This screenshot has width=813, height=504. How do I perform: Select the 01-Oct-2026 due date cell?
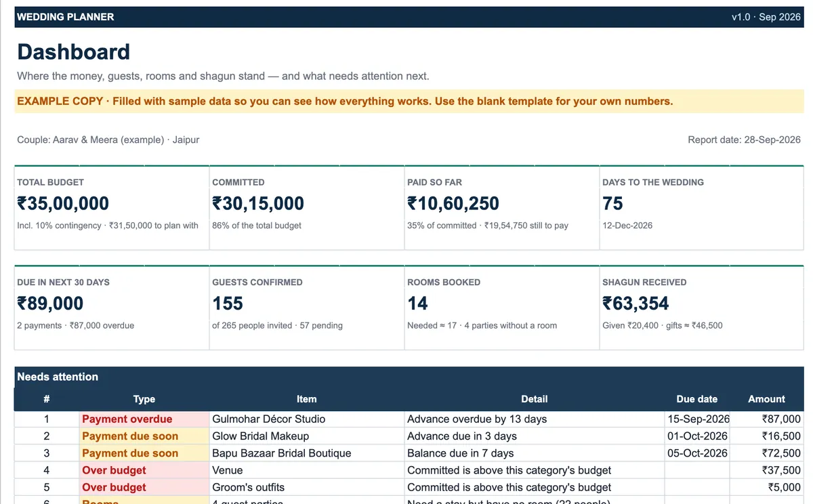click(697, 436)
